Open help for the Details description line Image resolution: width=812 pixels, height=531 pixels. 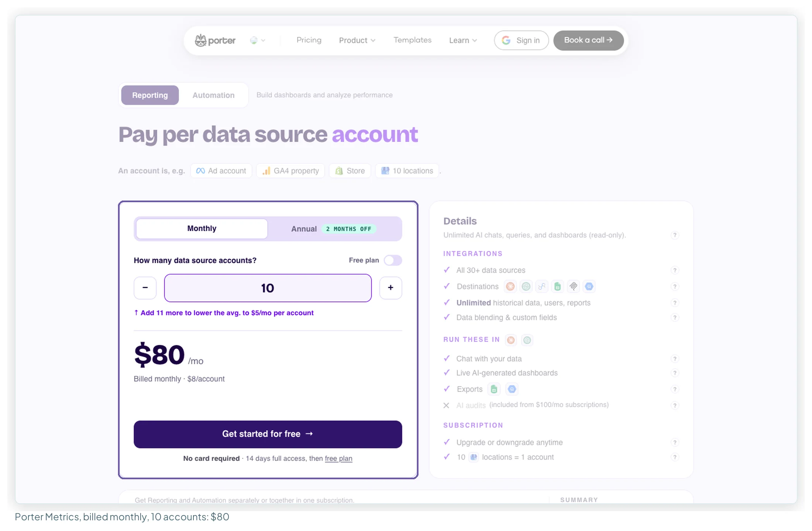coord(675,235)
